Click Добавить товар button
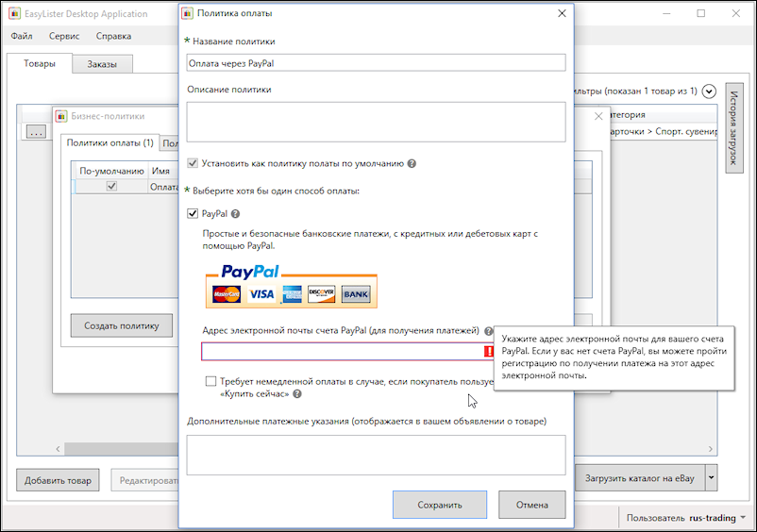The image size is (757, 532). [58, 480]
